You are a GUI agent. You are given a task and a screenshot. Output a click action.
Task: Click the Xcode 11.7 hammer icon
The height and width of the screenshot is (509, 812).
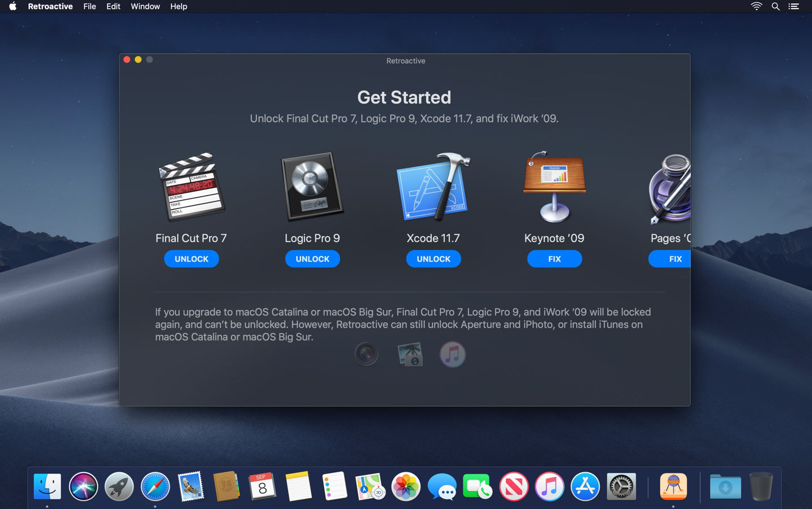[433, 187]
